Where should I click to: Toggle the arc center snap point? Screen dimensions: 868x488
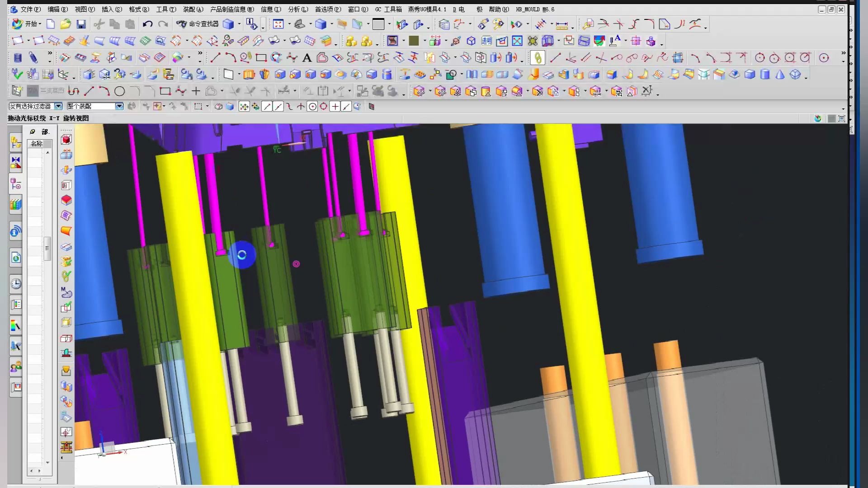[x=312, y=107]
